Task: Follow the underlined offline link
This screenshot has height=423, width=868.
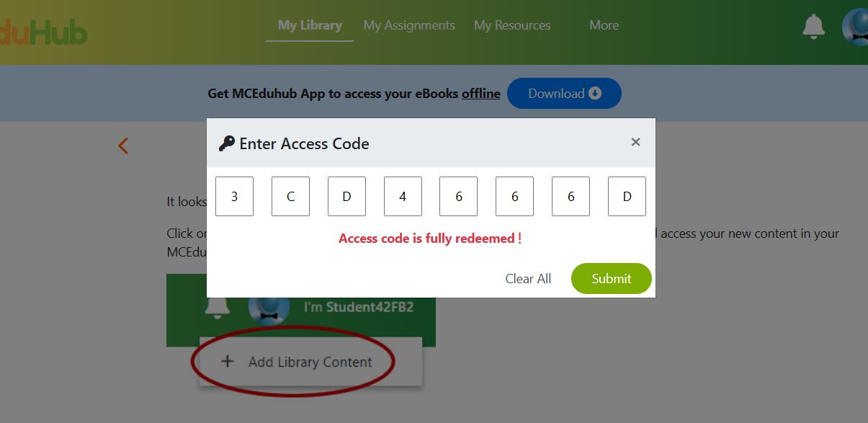Action: pyautogui.click(x=481, y=94)
